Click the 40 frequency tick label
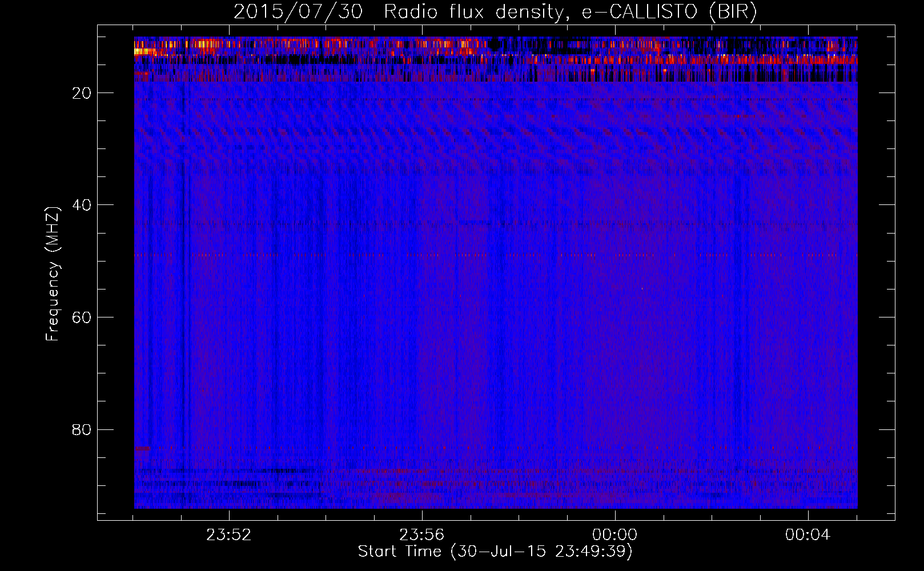 click(x=82, y=205)
